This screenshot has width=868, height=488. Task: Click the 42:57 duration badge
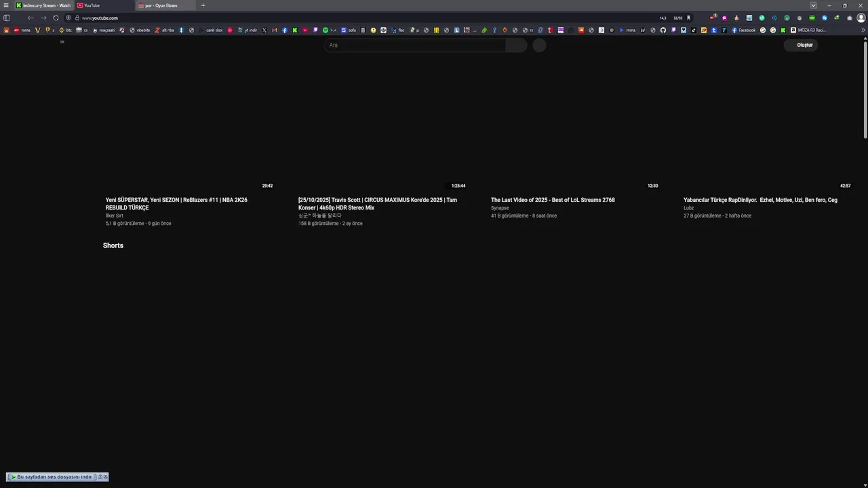pos(845,186)
